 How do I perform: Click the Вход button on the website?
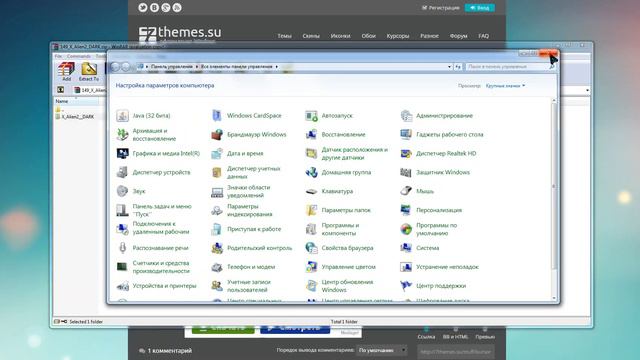[480, 8]
